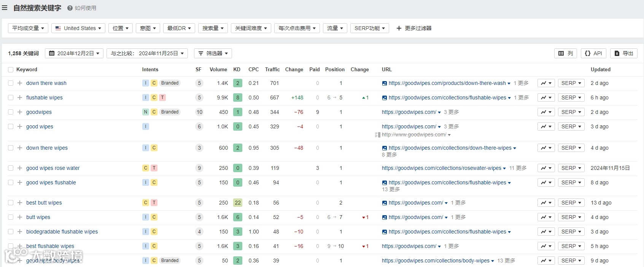Open trend chart for 'best butt wipes'

coord(546,203)
